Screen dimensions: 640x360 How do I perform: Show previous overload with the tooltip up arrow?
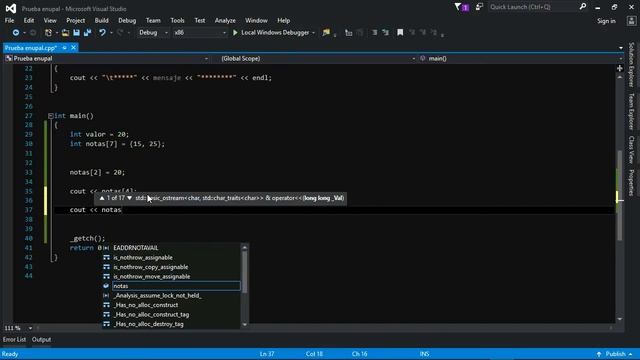pyautogui.click(x=102, y=198)
